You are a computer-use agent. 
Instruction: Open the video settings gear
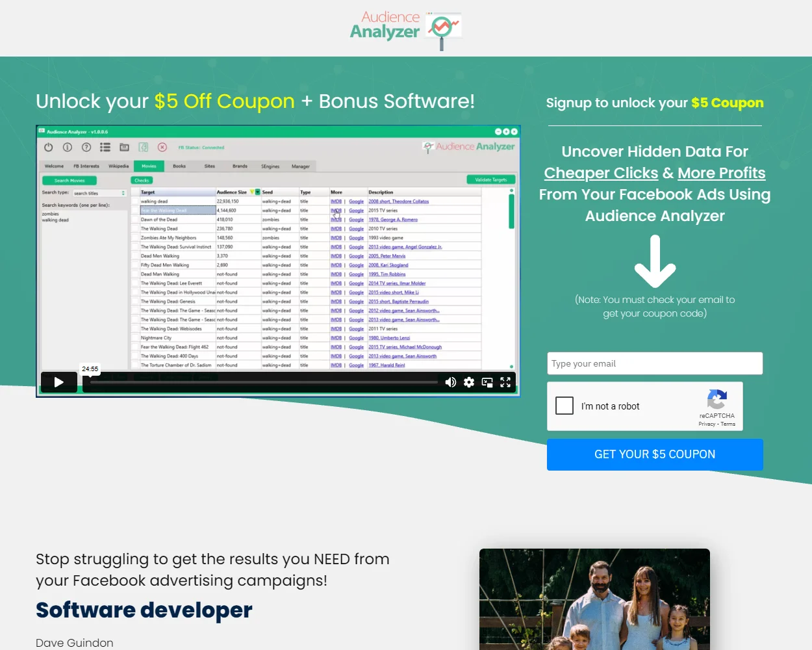click(x=469, y=382)
